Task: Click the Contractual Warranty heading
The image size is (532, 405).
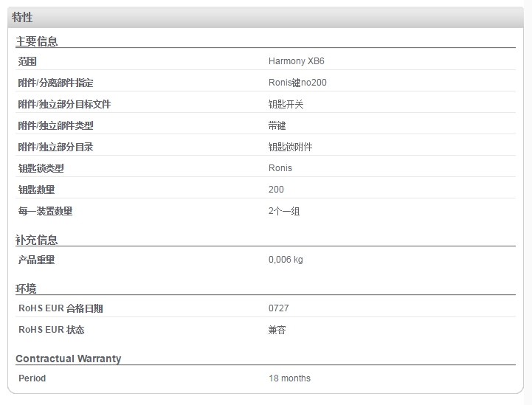Action: (68, 359)
